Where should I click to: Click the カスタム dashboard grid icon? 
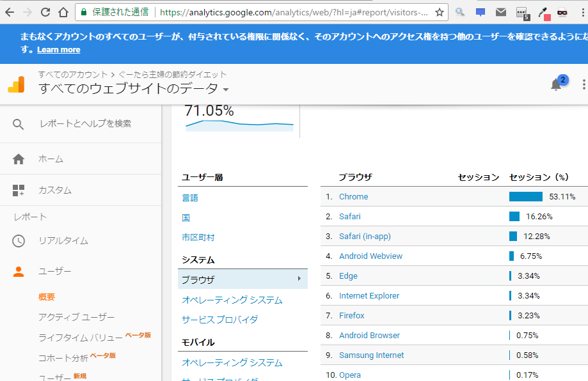[x=19, y=190]
